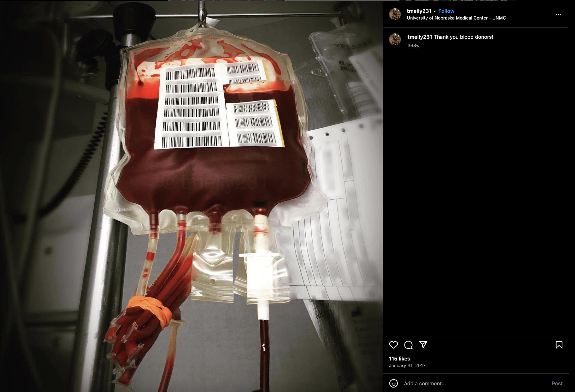View the 115 likes list
575x392 pixels.
click(399, 359)
